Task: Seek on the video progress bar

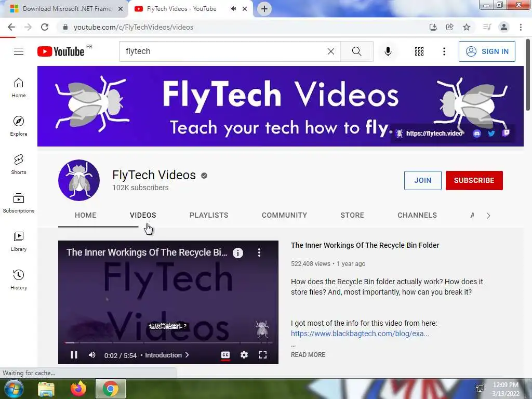Action: pos(168,343)
